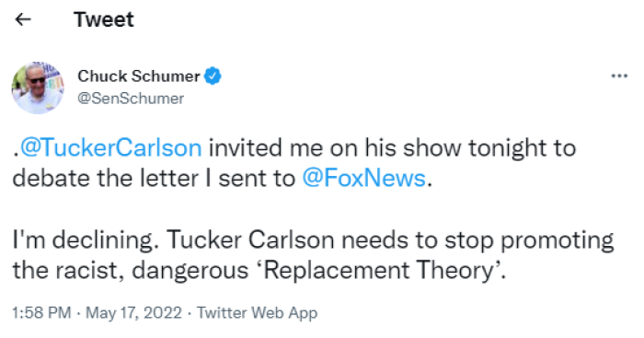Click the 'Replacement Theory' phrase
Image resolution: width=644 pixels, height=338 pixels.
[x=378, y=271]
